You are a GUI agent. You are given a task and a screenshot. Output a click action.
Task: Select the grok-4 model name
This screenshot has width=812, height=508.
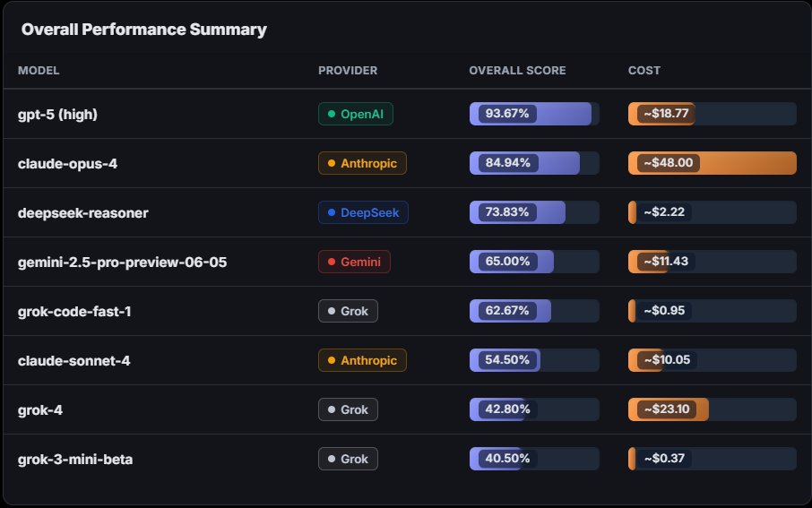click(40, 409)
